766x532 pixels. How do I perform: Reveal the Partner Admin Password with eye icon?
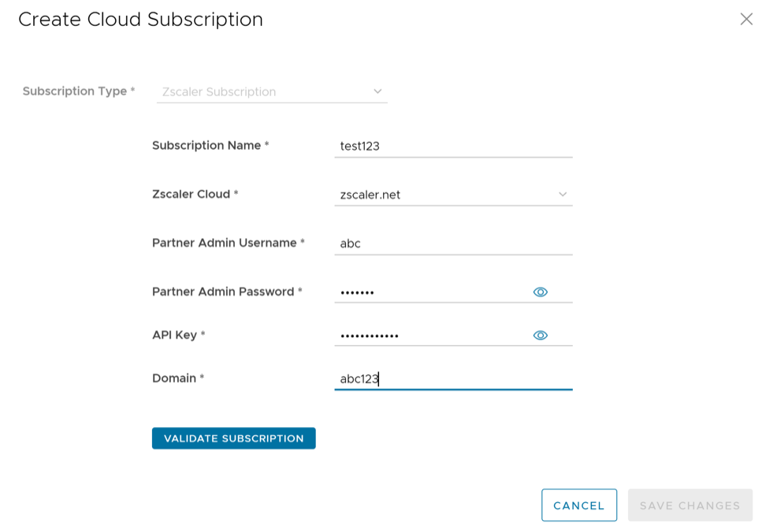pyautogui.click(x=540, y=292)
